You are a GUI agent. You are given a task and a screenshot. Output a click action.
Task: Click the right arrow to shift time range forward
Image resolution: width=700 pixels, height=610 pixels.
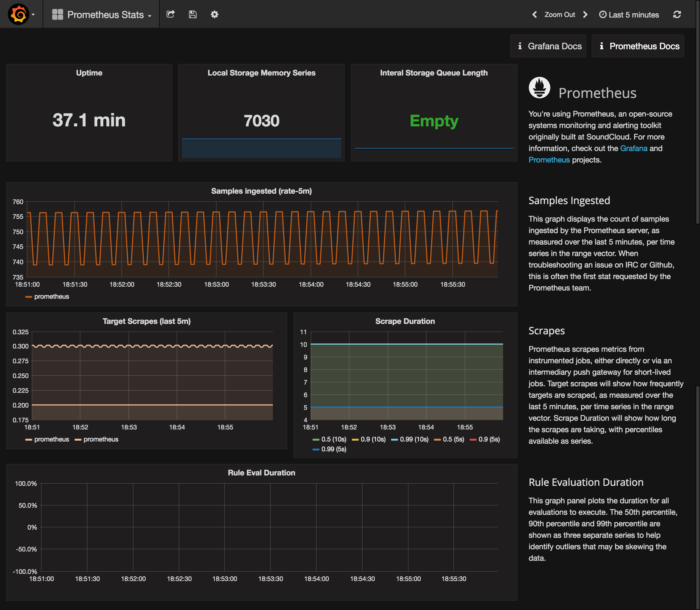pos(586,14)
